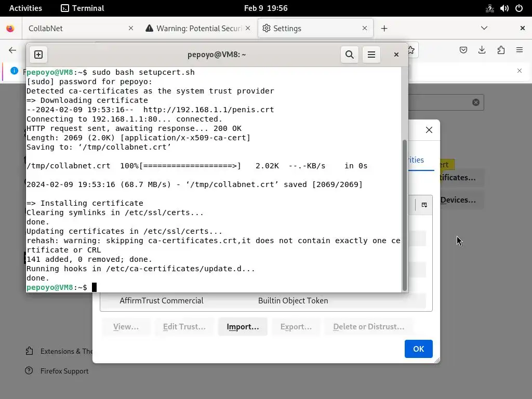
Task: Click the Builtin Object Token cell
Action: 293,301
